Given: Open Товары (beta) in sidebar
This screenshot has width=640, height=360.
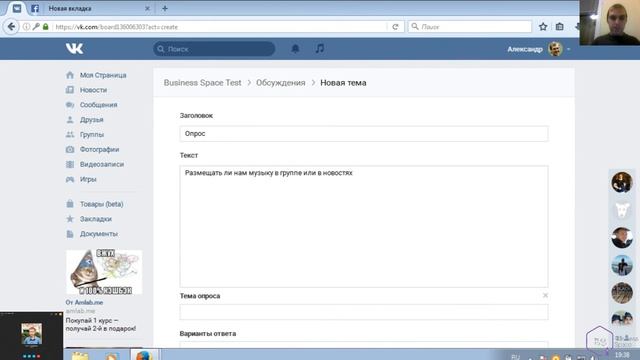Looking at the screenshot, I should point(101,204).
